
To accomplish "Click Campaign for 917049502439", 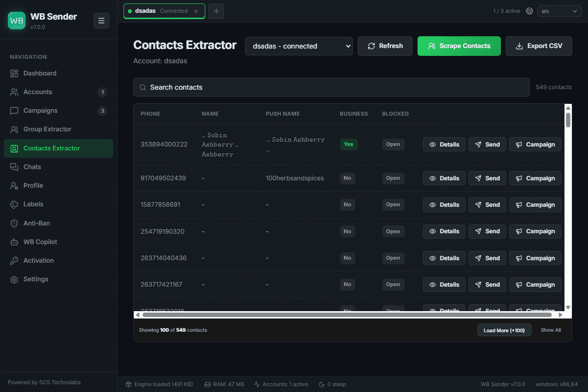I will (x=535, y=178).
